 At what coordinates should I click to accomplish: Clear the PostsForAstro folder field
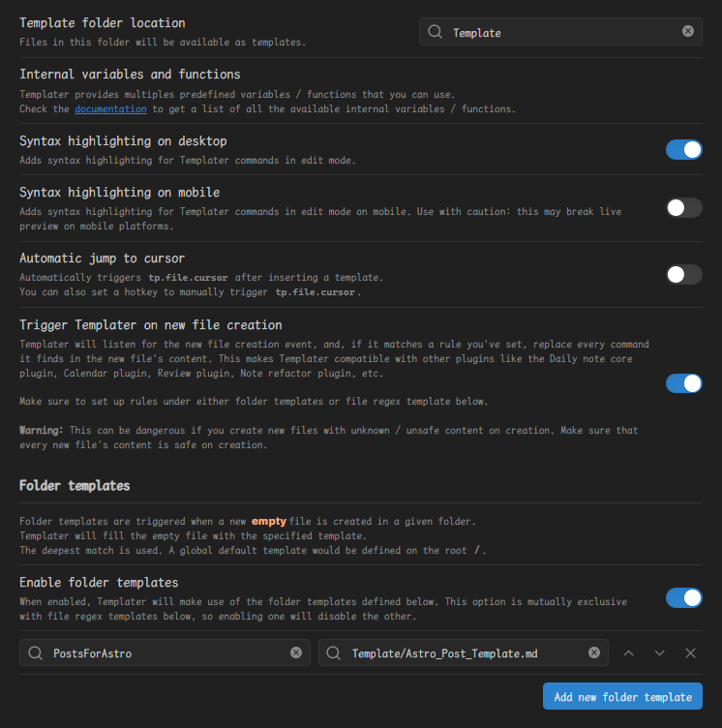[296, 653]
